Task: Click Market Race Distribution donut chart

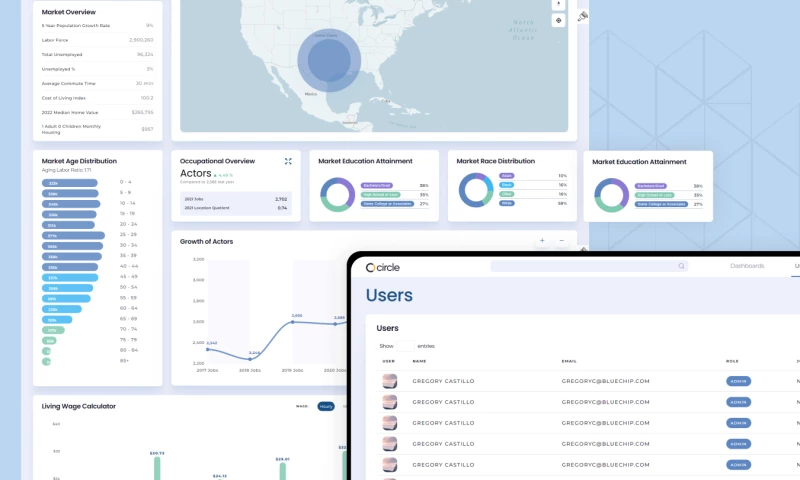Action: 476,190
